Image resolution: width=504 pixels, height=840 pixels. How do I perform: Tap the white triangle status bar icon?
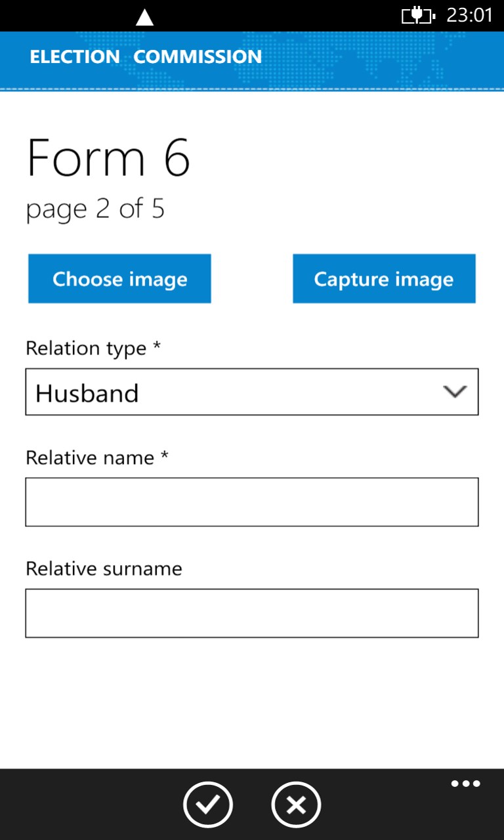click(144, 18)
